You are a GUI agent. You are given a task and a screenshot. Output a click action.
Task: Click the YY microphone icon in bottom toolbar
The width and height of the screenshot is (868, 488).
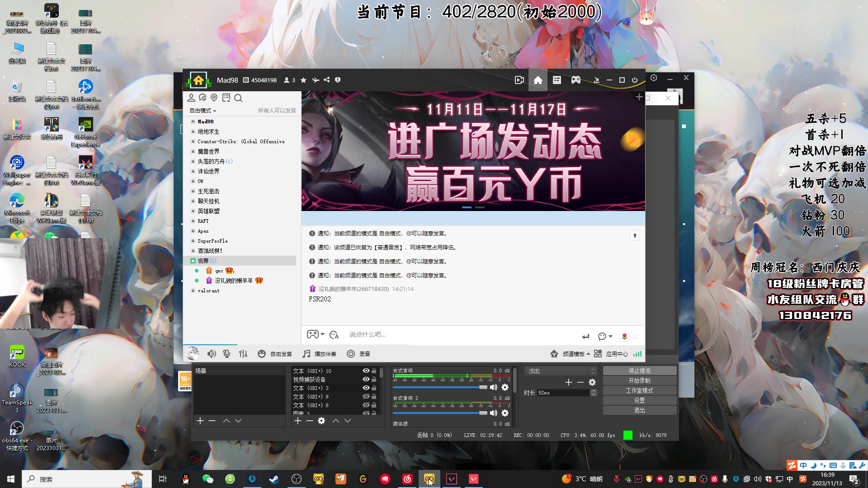226,354
